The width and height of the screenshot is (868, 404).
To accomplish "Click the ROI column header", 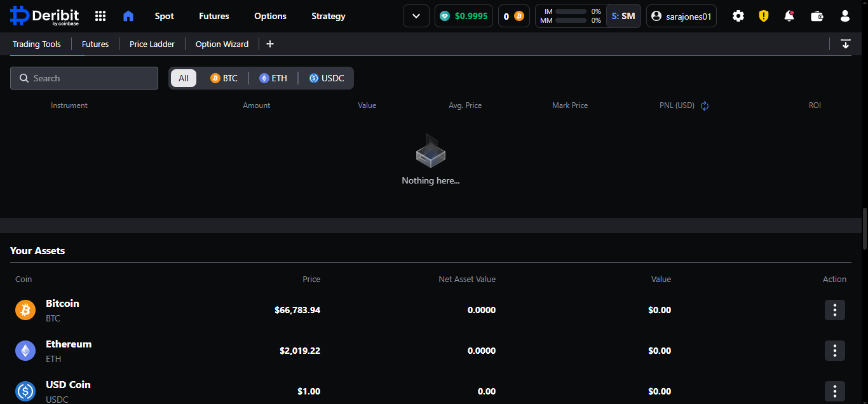I will point(815,105).
